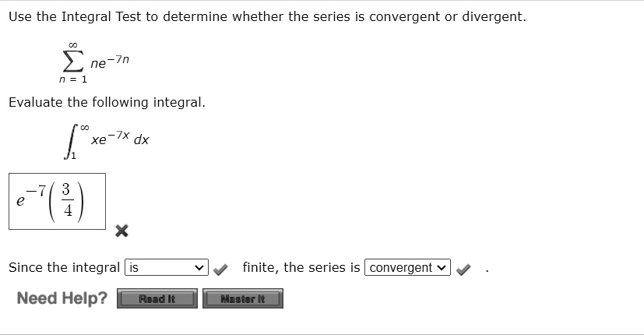Open the 'convergent' dropdown menu
The height and width of the screenshot is (335, 644).
pyautogui.click(x=407, y=267)
